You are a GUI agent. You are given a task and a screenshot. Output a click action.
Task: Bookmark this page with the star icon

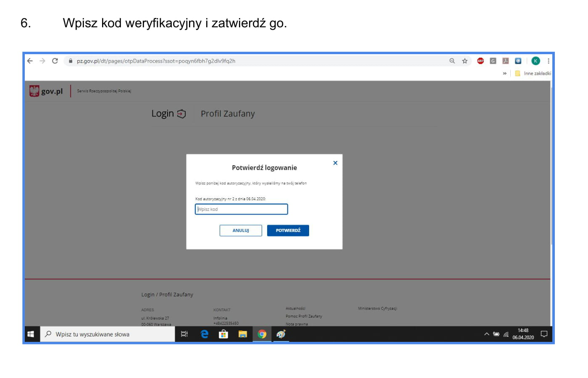465,61
